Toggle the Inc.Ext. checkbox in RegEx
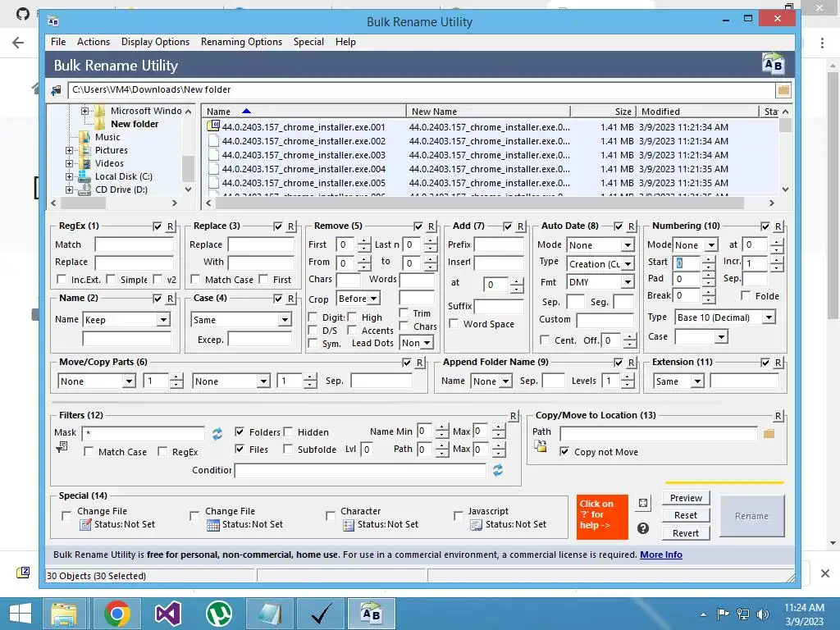The height and width of the screenshot is (630, 840). point(62,279)
